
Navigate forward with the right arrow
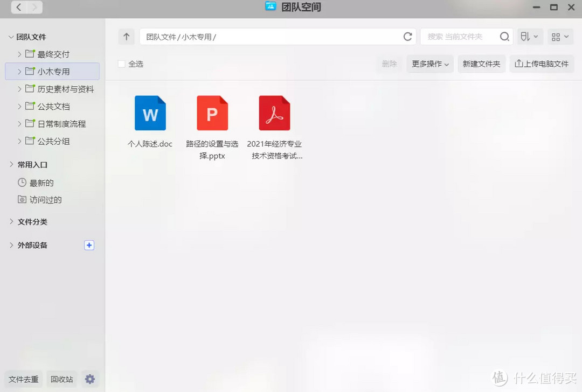[34, 7]
